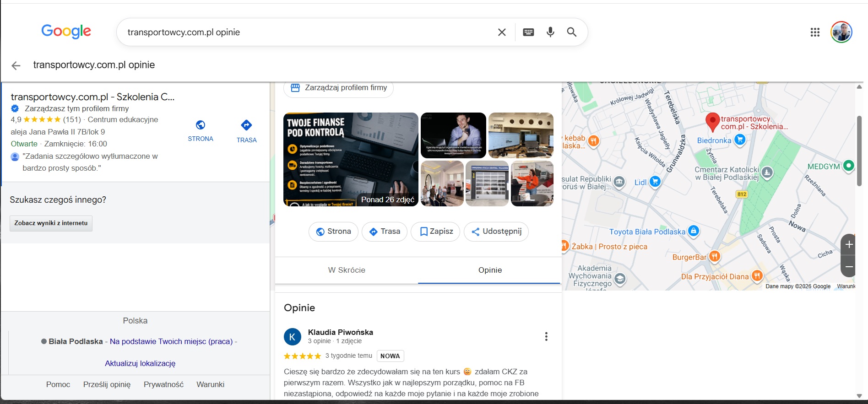
Task: Clear the search query with X icon
Action: coord(502,32)
